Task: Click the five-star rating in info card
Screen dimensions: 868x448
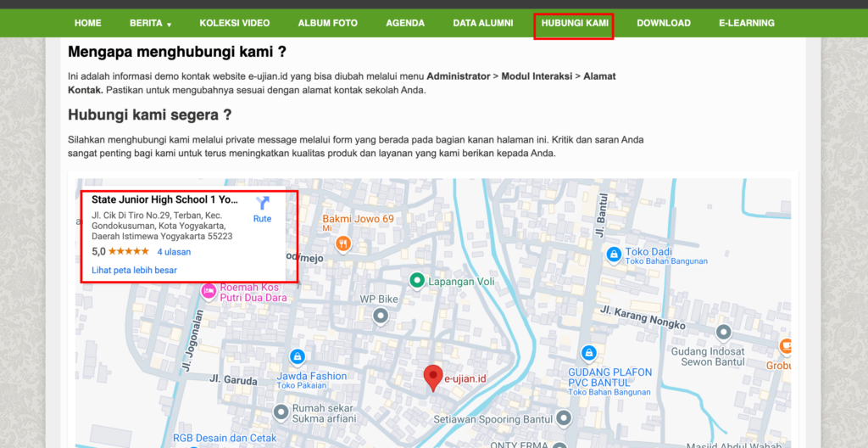Action: 129,251
